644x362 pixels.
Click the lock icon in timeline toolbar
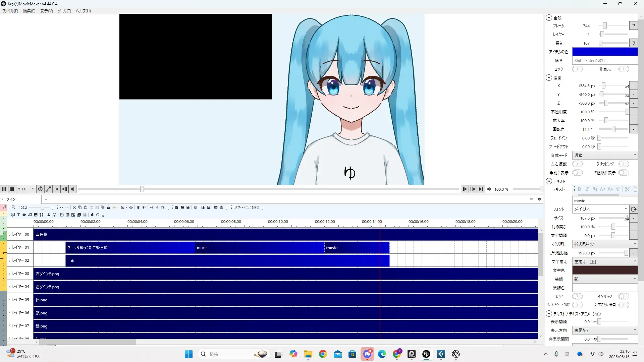(x=108, y=207)
